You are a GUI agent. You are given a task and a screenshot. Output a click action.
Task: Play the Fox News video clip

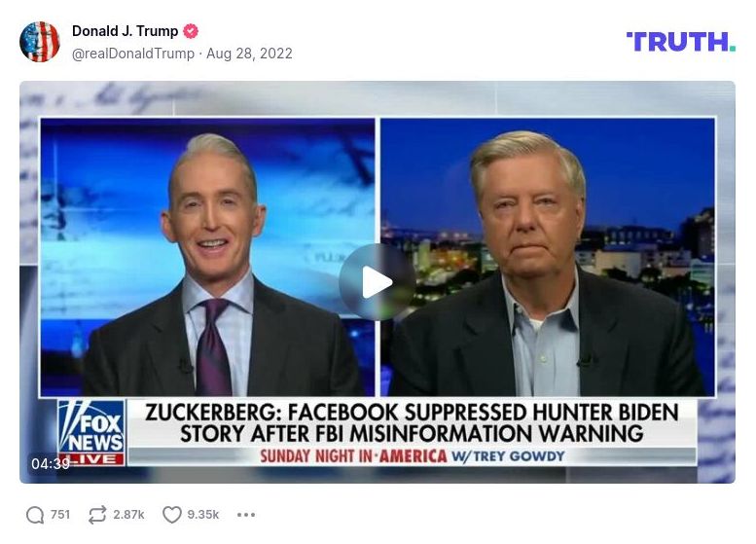(x=378, y=282)
